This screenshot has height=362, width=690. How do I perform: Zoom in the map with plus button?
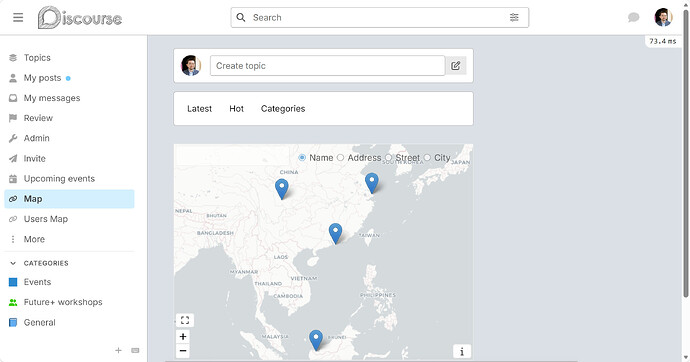pos(183,337)
